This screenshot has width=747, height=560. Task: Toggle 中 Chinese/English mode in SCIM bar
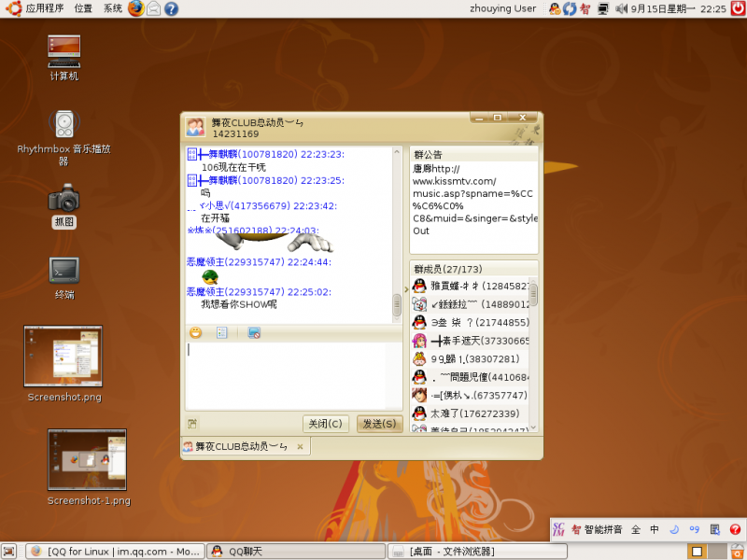pyautogui.click(x=655, y=529)
